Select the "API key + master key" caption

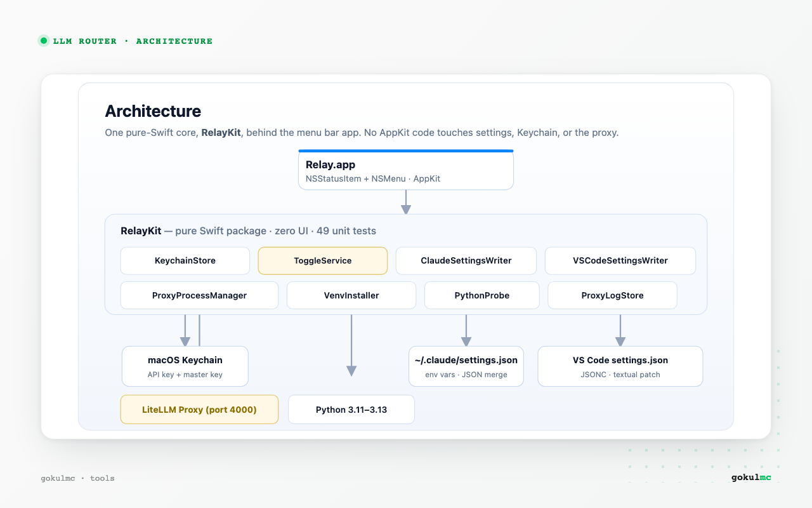point(185,375)
